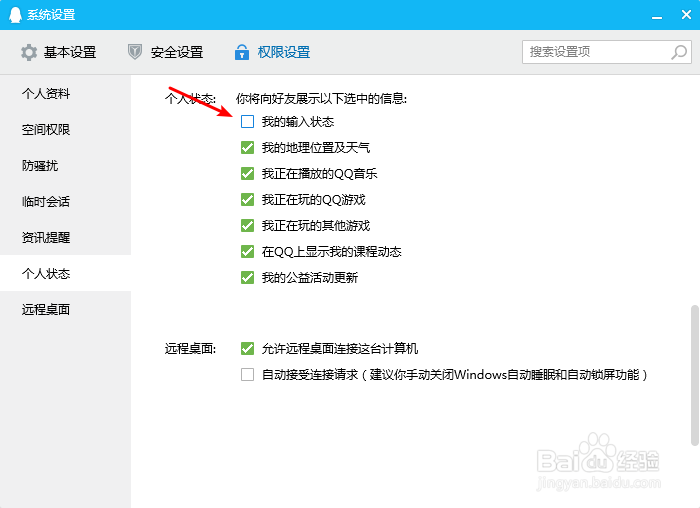Click the gear icon for 基本设置

point(29,52)
